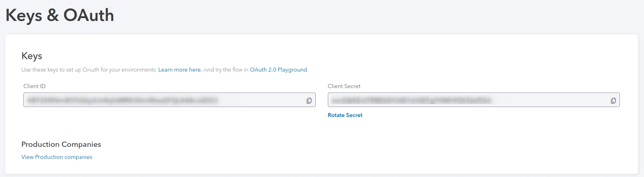644x177 pixels.
Task: Click the 'Keys' section heading
Action: [32, 56]
